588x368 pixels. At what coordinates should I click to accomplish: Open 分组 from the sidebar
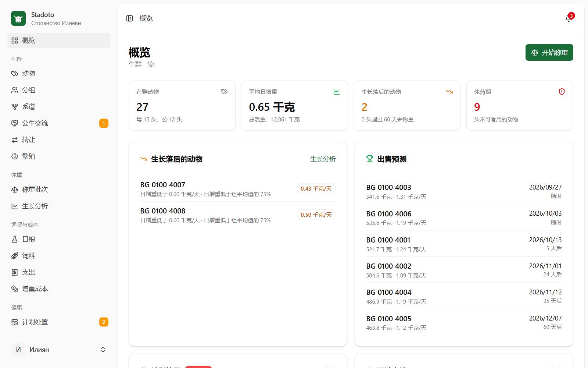point(59,90)
